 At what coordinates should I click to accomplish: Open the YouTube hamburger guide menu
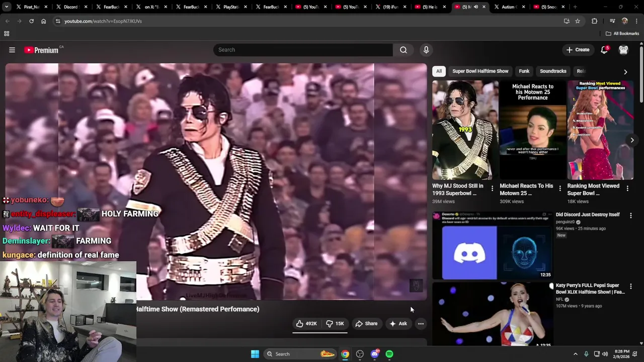coord(12,50)
